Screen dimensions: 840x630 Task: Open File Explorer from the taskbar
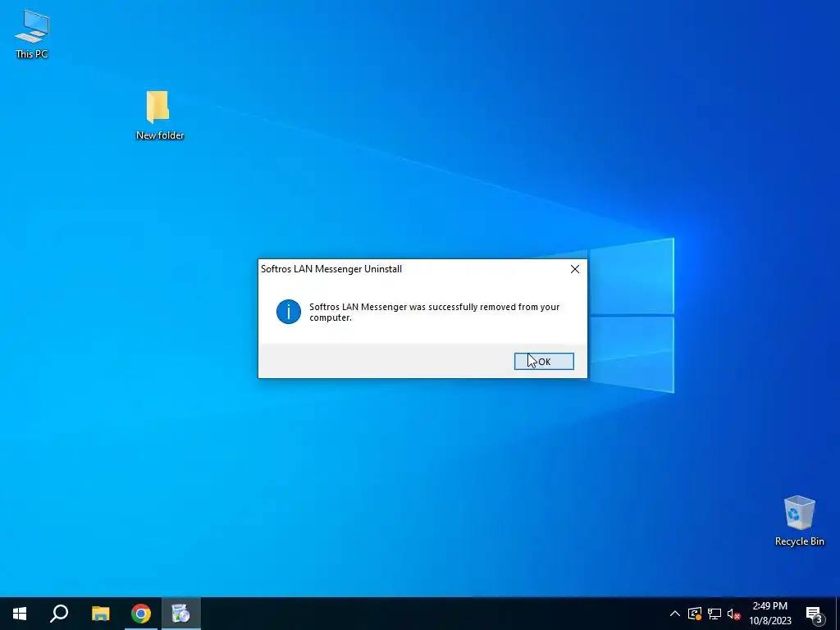click(x=100, y=614)
